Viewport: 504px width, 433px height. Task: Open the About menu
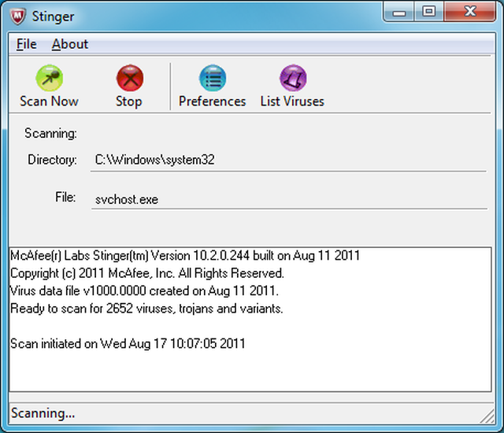click(x=70, y=44)
